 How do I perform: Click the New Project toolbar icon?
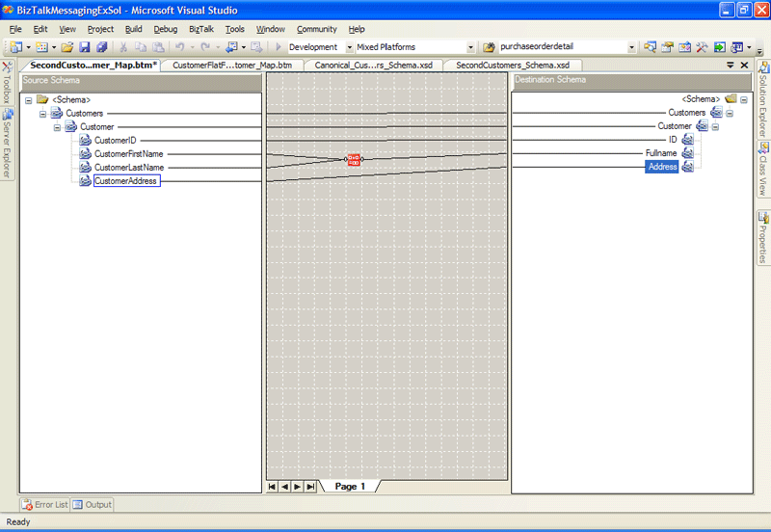click(16, 47)
